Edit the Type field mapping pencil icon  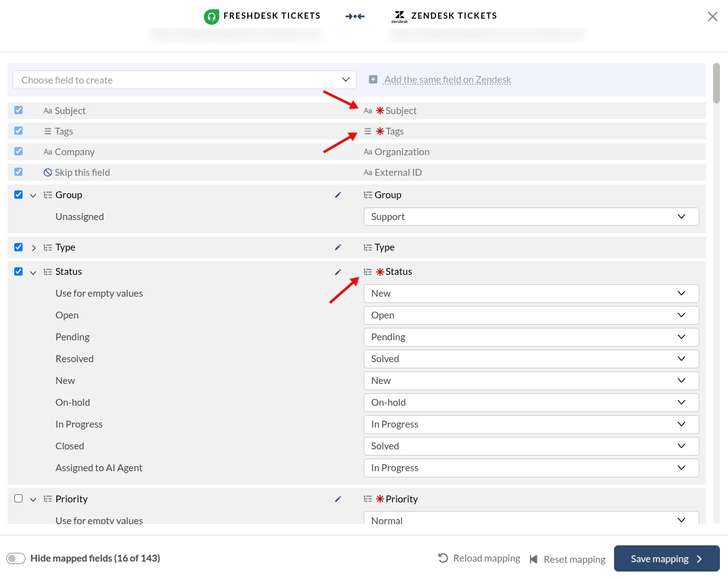tap(338, 247)
